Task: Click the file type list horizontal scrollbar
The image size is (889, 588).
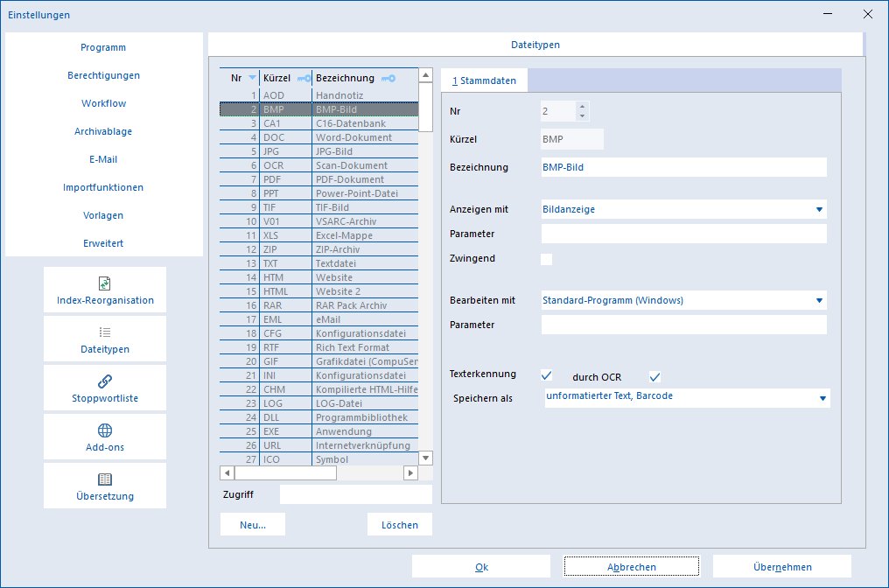Action: 318,472
